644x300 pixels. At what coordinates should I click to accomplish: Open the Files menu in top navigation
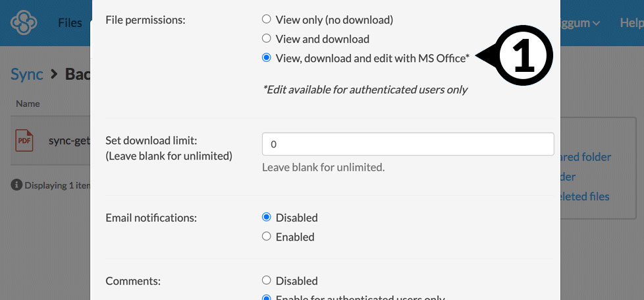coord(70,23)
